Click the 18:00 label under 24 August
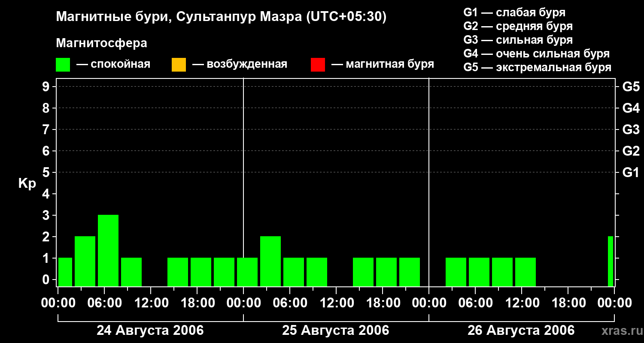Viewport: 644px width, 343px height. [197, 303]
